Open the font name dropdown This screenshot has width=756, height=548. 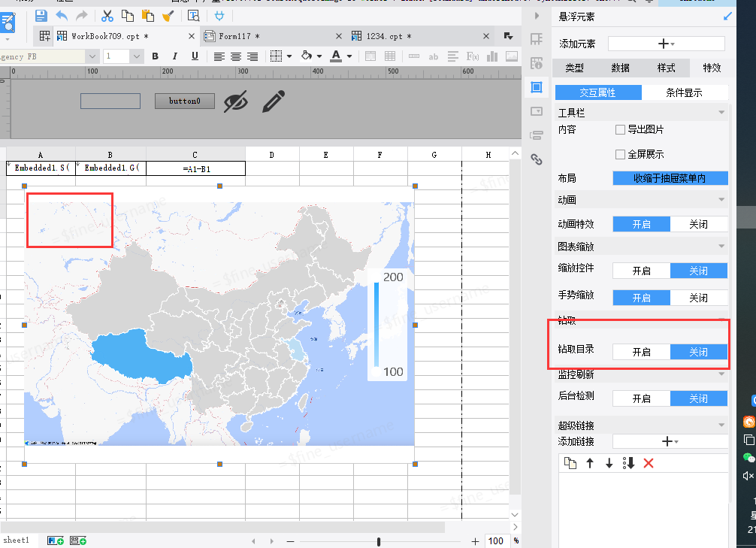[x=92, y=56]
